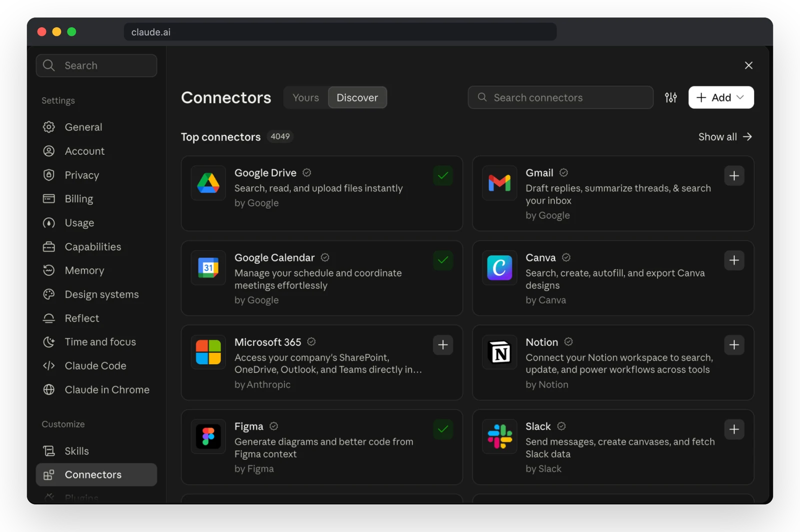Image resolution: width=800 pixels, height=532 pixels.
Task: Switch to the Discover tab
Action: 357,97
